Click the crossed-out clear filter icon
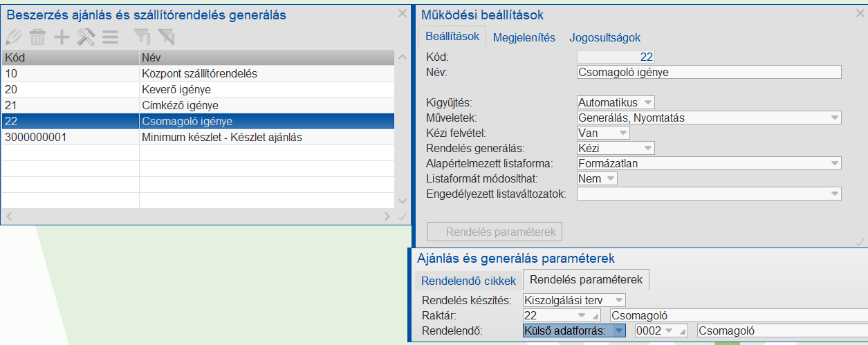Viewport: 868px width, 345px height. pos(166,37)
